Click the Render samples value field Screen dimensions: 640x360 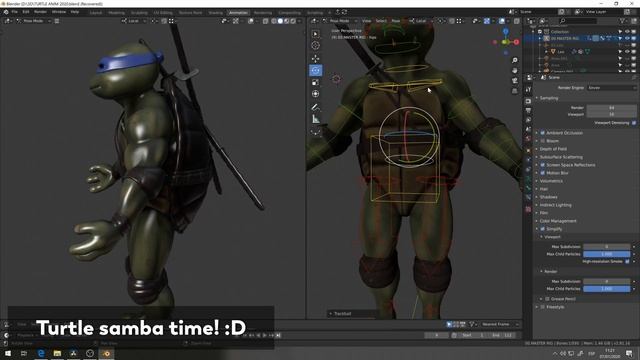pos(611,108)
